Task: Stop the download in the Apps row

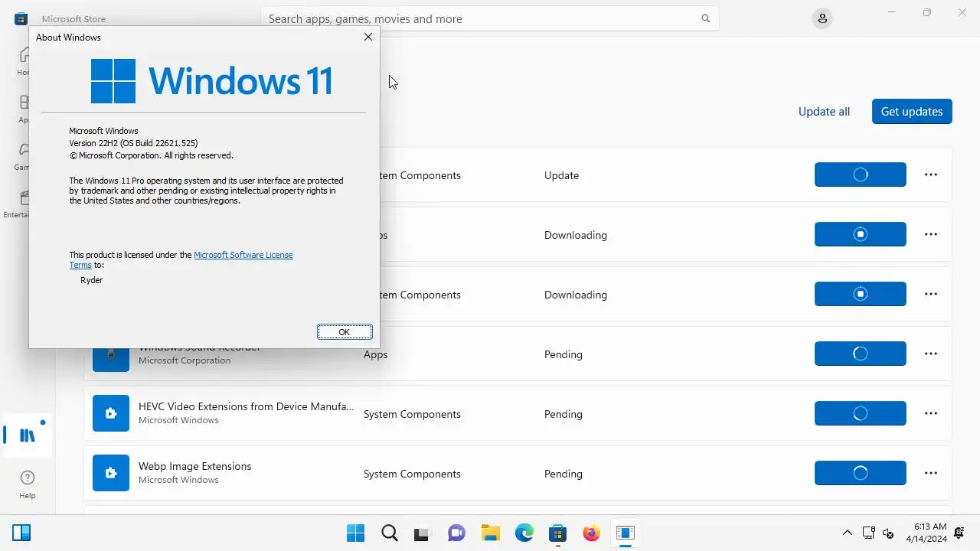Action: [861, 234]
